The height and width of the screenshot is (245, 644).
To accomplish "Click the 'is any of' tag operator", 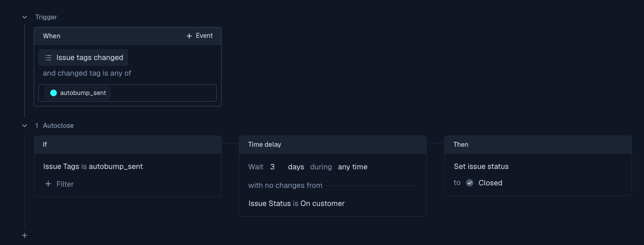I will click(117, 73).
